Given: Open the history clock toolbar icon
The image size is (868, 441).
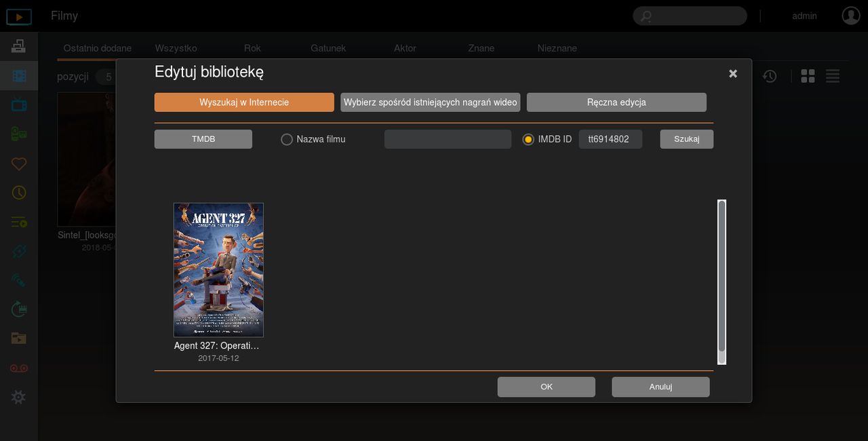Looking at the screenshot, I should click(x=770, y=76).
